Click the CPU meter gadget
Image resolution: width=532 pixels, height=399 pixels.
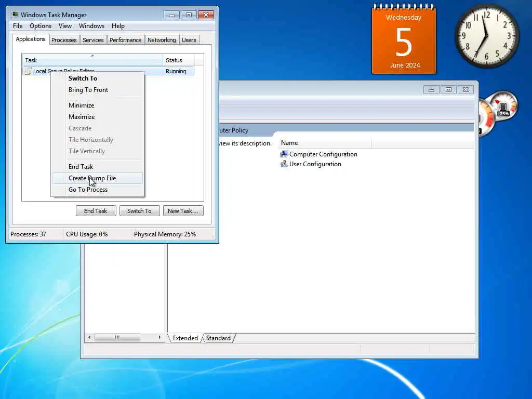(x=498, y=114)
